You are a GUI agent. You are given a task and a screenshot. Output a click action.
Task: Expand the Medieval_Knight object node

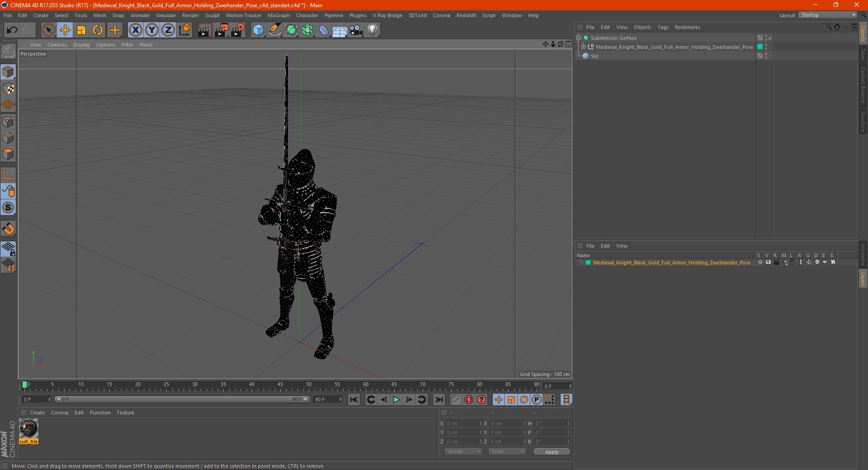pyautogui.click(x=584, y=47)
